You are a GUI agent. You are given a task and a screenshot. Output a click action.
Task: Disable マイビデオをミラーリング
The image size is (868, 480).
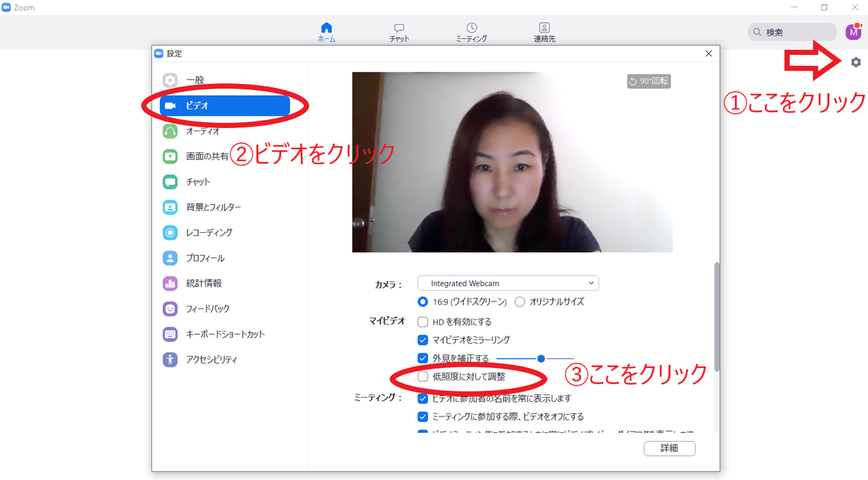pyautogui.click(x=422, y=339)
